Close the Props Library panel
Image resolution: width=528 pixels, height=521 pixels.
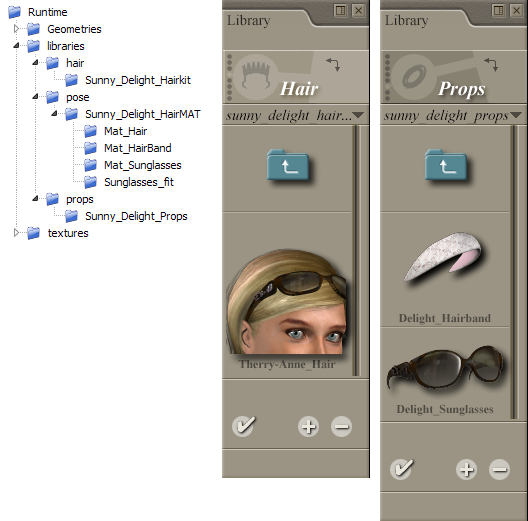coord(517,10)
